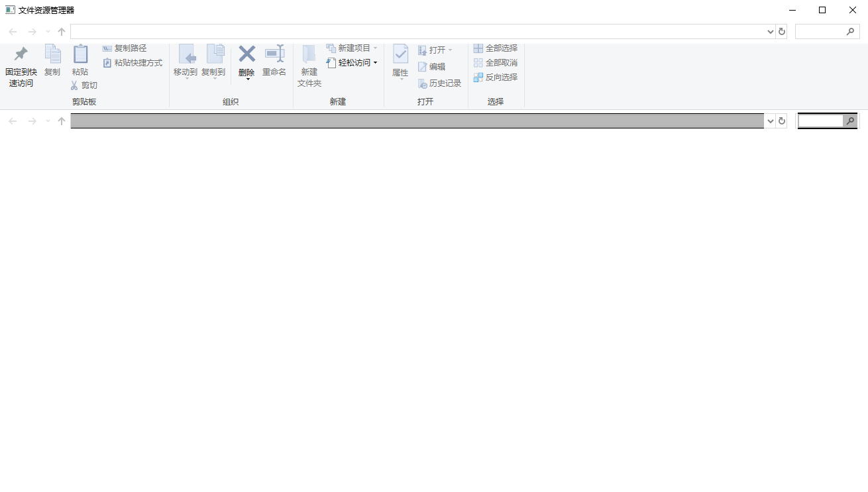This screenshot has height=492, width=868.
Task: Open Properties (属性) checkmark icon
Action: tap(400, 54)
